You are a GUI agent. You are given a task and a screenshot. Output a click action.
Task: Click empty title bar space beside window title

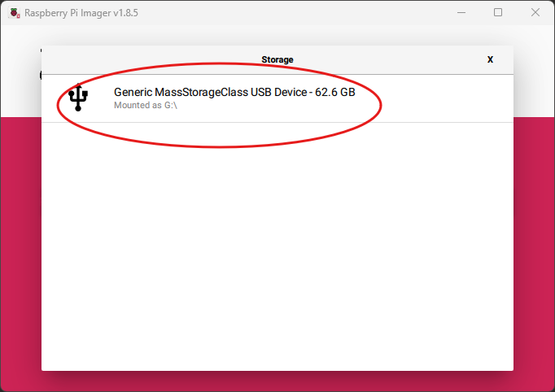285,12
